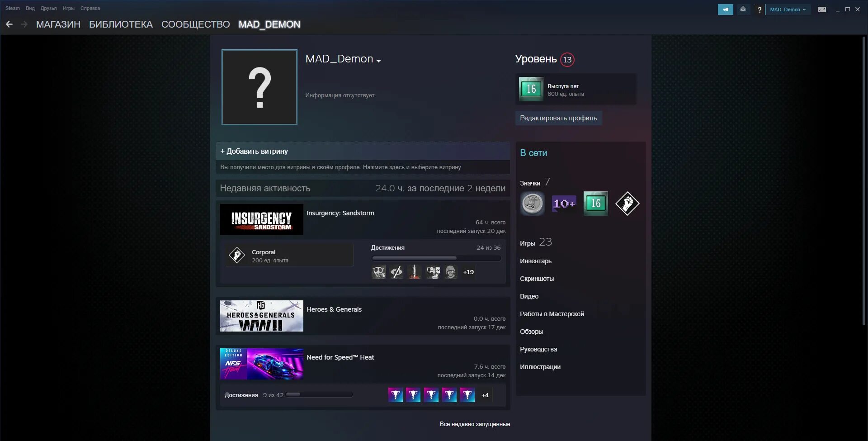Open the Иллюстрации link
This screenshot has height=441, width=868.
pyautogui.click(x=540, y=367)
